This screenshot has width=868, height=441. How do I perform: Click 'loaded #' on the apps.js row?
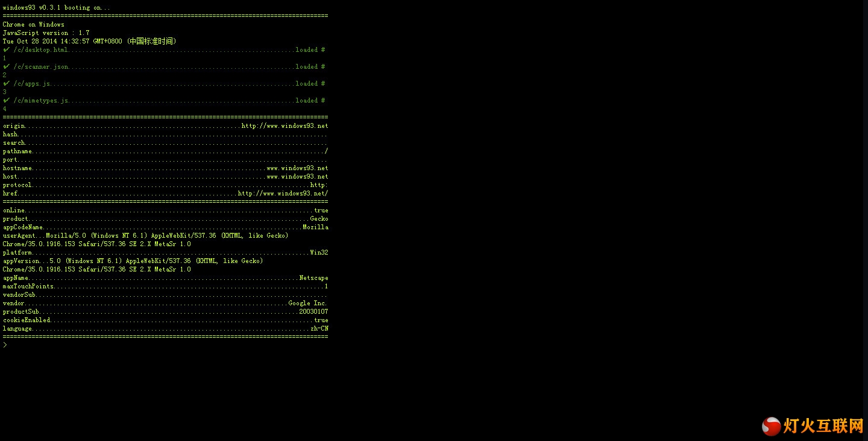310,84
